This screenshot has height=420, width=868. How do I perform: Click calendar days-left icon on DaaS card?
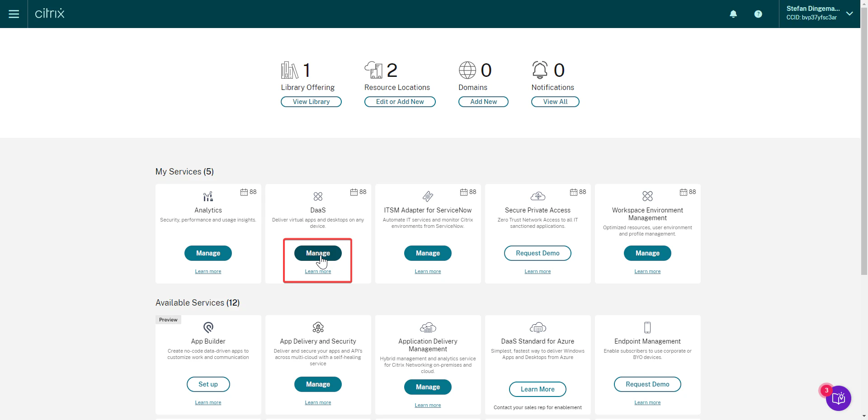354,192
